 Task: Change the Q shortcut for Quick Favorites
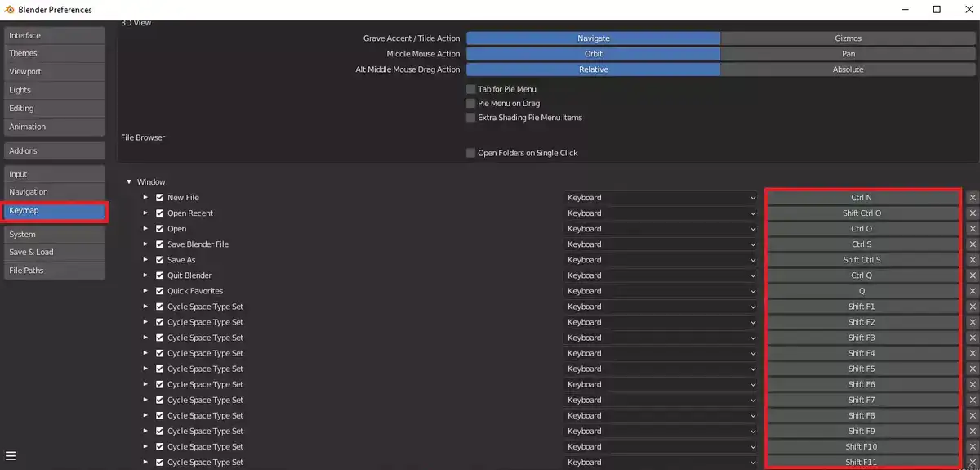(862, 291)
